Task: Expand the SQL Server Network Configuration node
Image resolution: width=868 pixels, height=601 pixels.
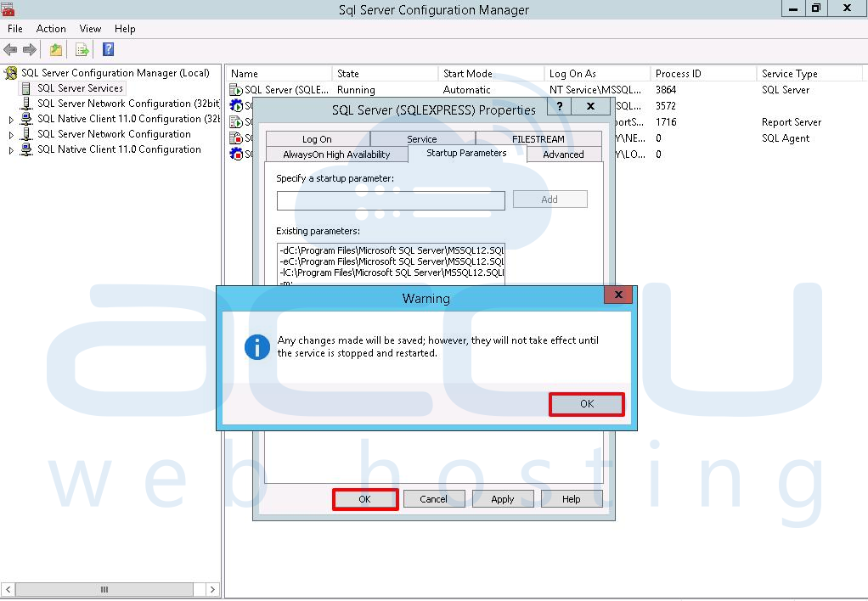Action: pos(11,134)
